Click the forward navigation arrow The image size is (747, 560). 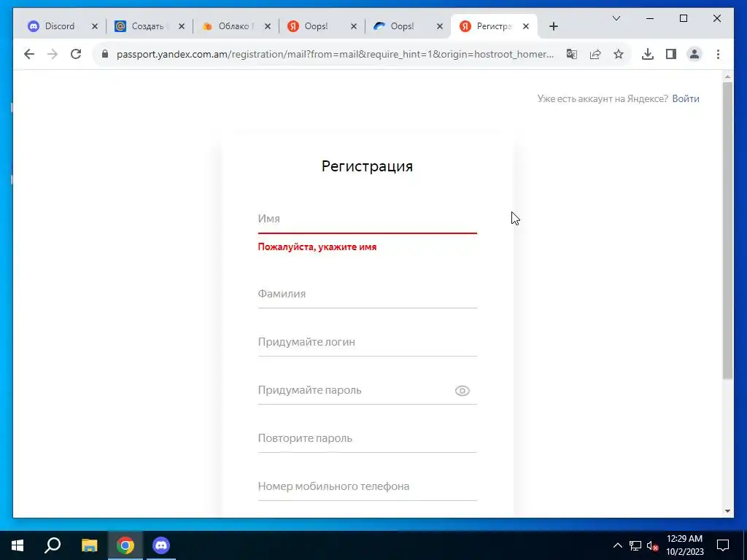pos(53,54)
